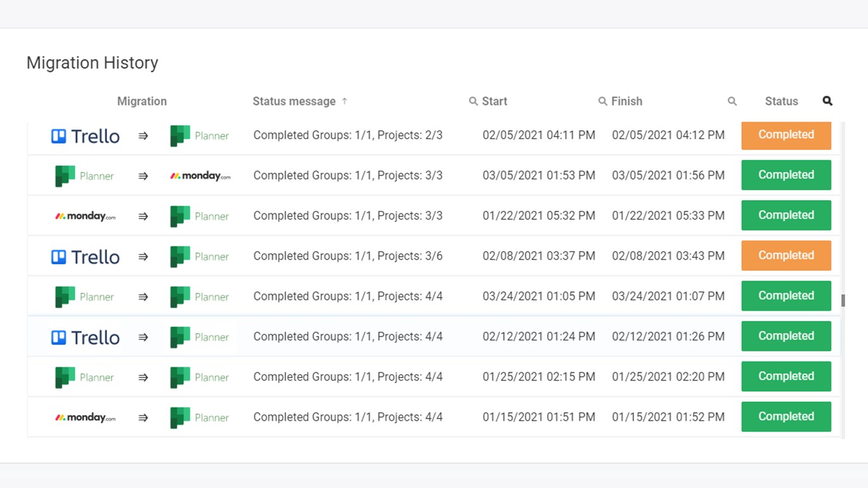Click the monday.com logo in the 01/15/2021 row
The image size is (868, 488).
pyautogui.click(x=85, y=417)
